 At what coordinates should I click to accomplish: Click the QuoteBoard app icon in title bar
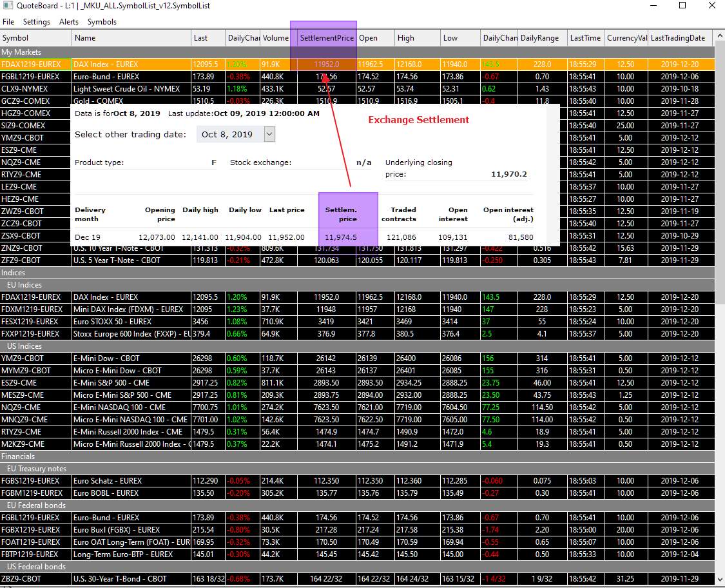pos(8,6)
